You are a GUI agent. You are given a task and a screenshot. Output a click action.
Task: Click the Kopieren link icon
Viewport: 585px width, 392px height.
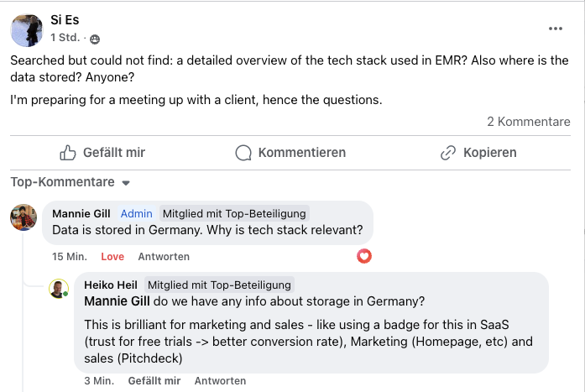[448, 153]
